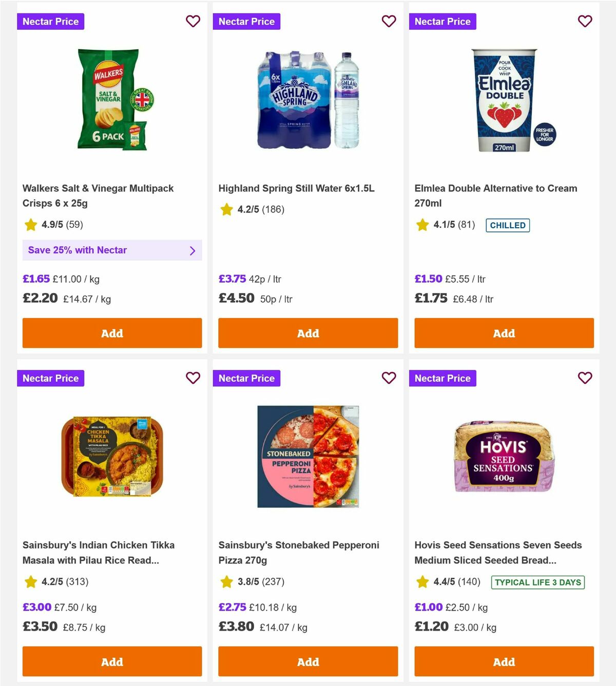This screenshot has height=686, width=616.
Task: Select the Hovis Seed Sensations bread title
Action: coord(497,553)
